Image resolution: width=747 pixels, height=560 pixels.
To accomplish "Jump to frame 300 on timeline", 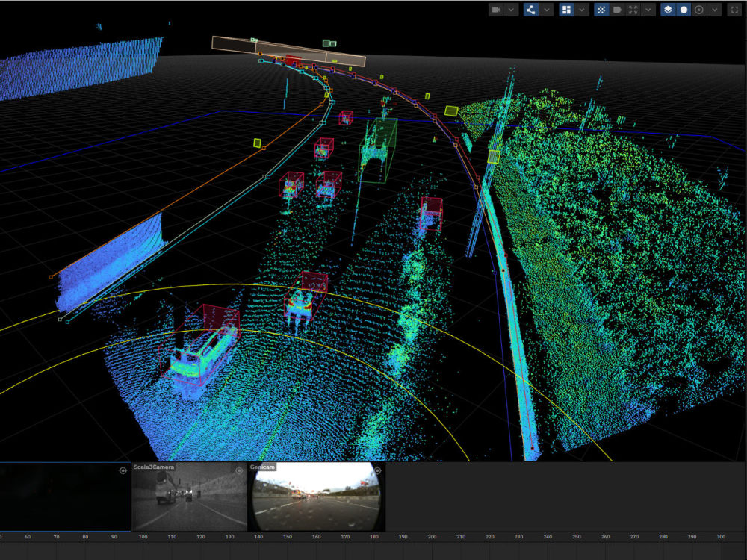I will 721,537.
